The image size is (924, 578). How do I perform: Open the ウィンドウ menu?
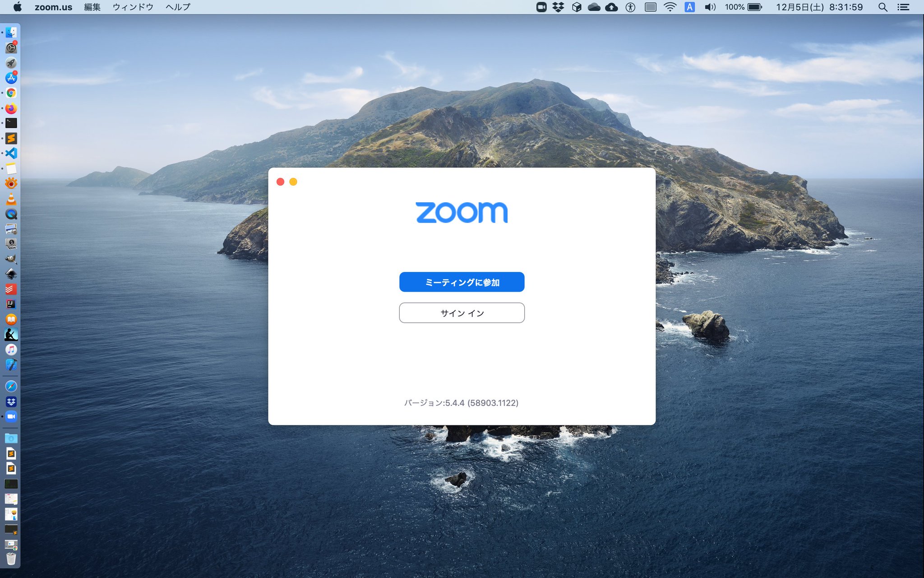pos(133,7)
